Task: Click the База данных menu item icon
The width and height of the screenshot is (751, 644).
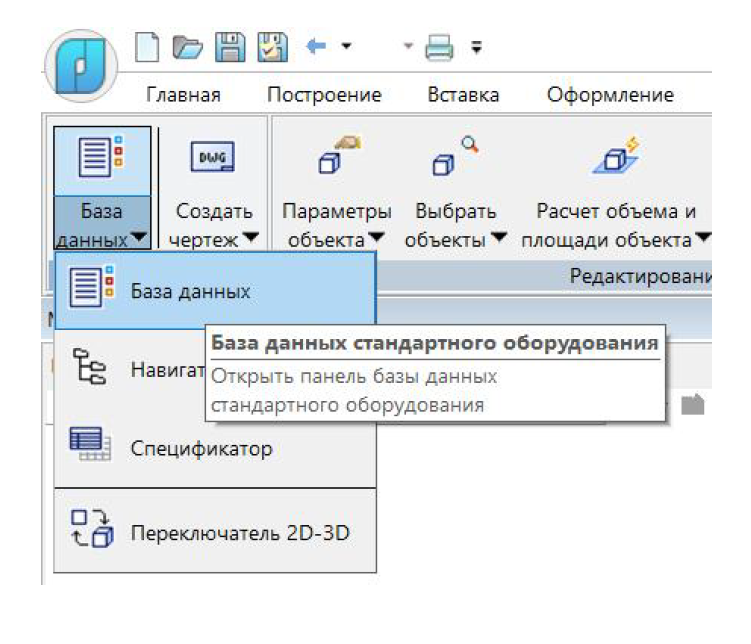Action: point(91,286)
